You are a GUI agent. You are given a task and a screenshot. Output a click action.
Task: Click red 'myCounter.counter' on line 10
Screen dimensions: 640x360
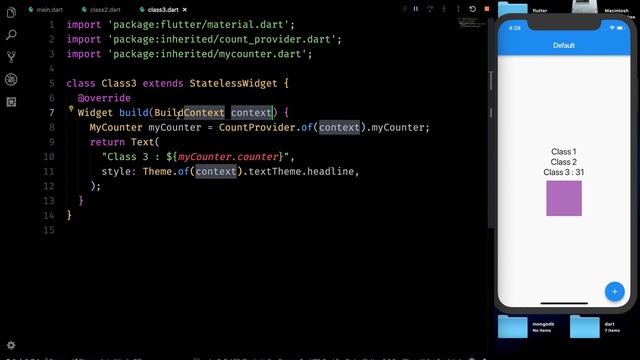[x=228, y=157]
